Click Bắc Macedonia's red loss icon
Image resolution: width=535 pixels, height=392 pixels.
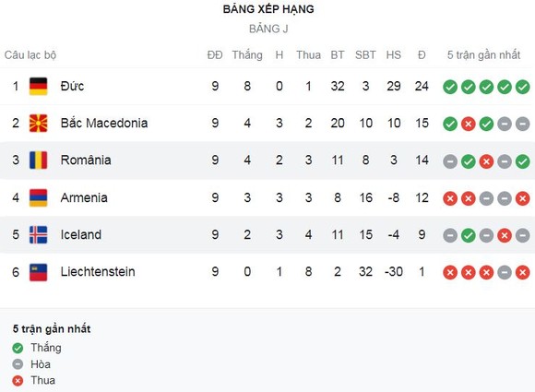click(x=469, y=124)
